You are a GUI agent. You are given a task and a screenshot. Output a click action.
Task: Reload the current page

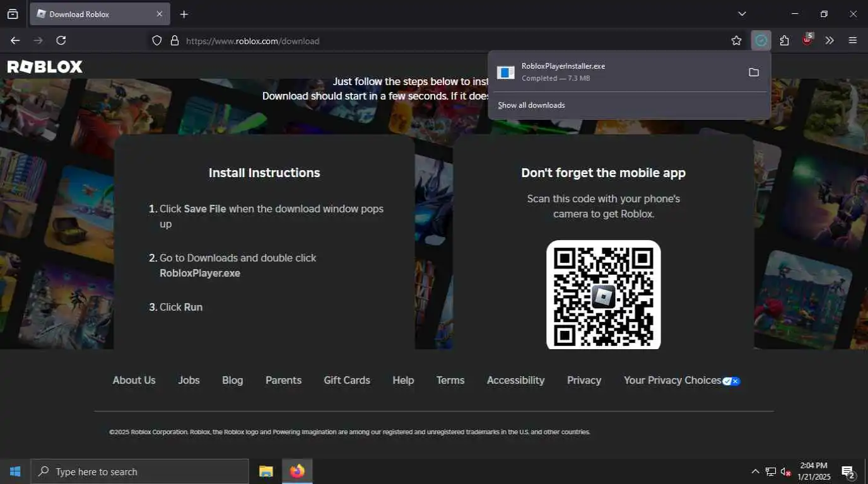[x=61, y=40]
